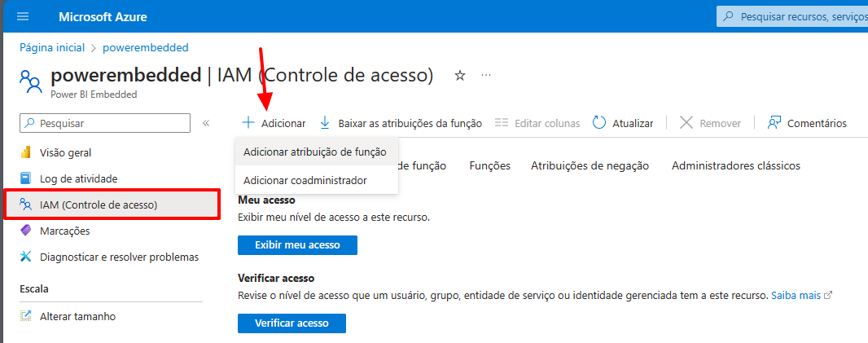Open Diagnosticar e resolver problemas

[x=119, y=257]
